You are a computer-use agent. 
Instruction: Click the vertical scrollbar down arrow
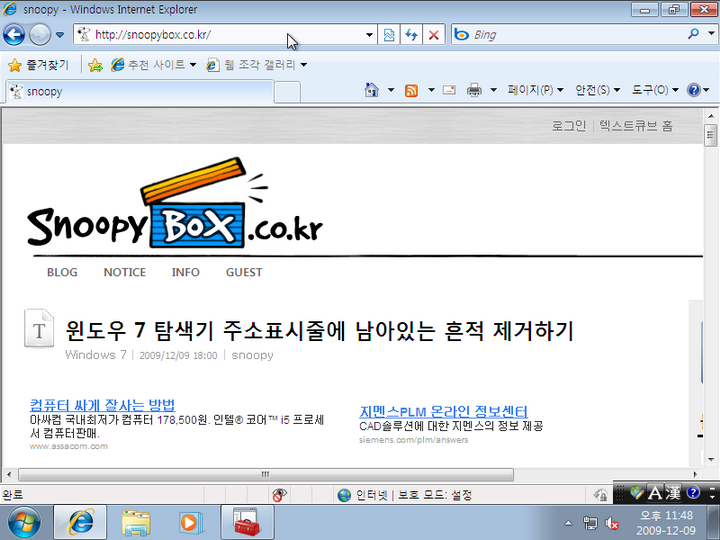coord(710,459)
